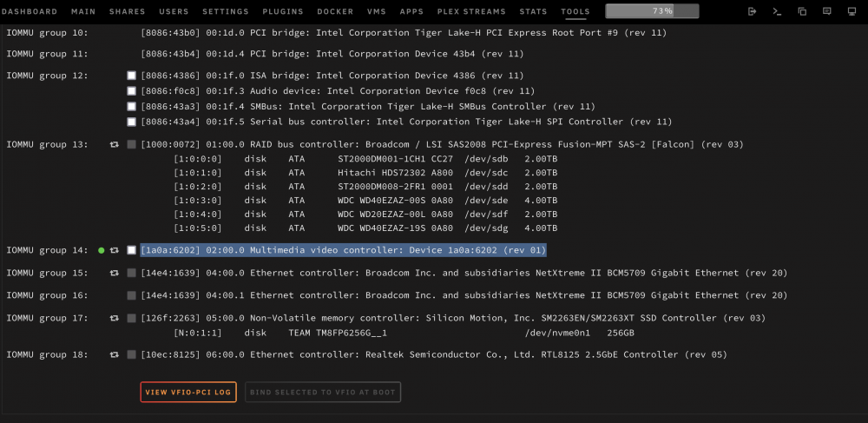Click Bind Selected to VFIO at Boot
This screenshot has width=868, height=423.
tap(323, 392)
